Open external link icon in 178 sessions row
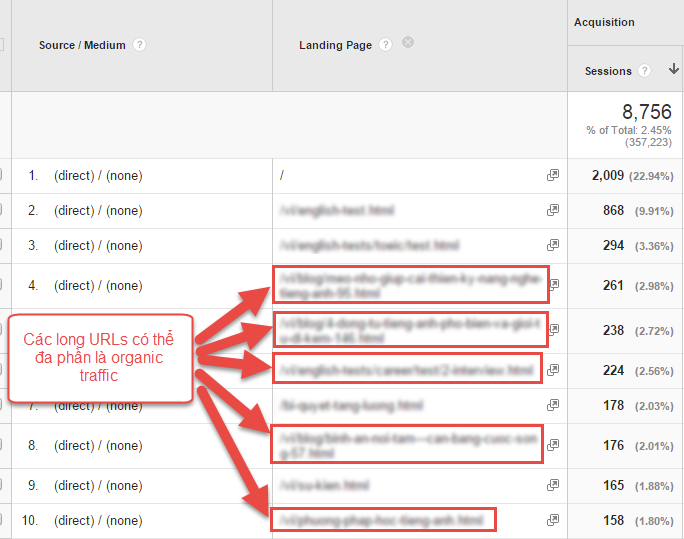Screen dimensions: 684x539 pyautogui.click(x=553, y=405)
